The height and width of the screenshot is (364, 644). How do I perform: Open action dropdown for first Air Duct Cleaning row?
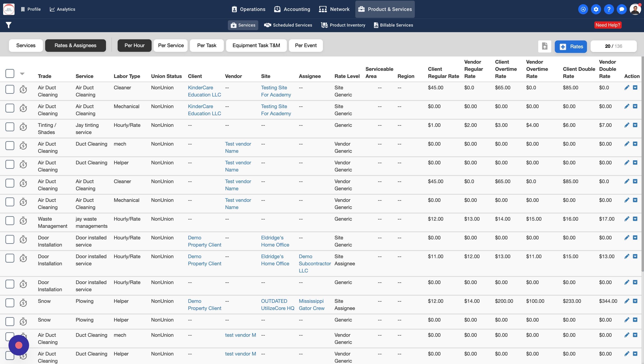coord(635,88)
